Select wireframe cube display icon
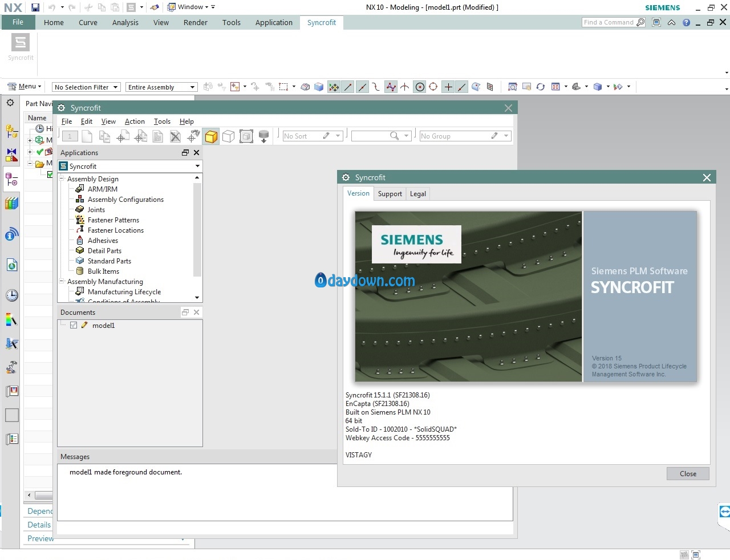This screenshot has width=730, height=560. (228, 136)
